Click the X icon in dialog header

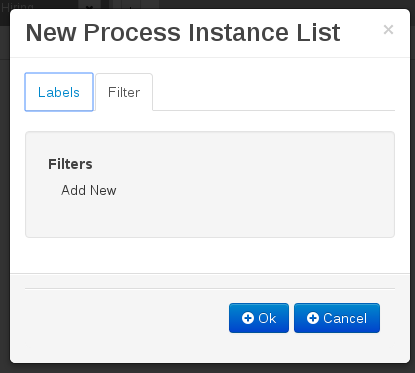pyautogui.click(x=388, y=30)
